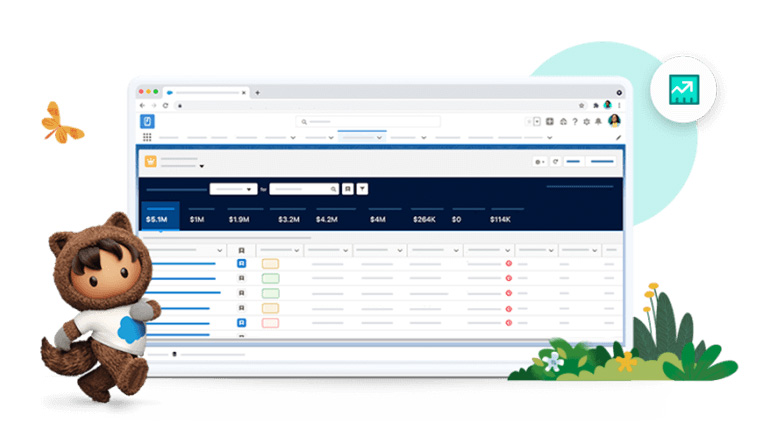Select the $5.1M summary tab
This screenshot has height=432, width=768.
156,219
